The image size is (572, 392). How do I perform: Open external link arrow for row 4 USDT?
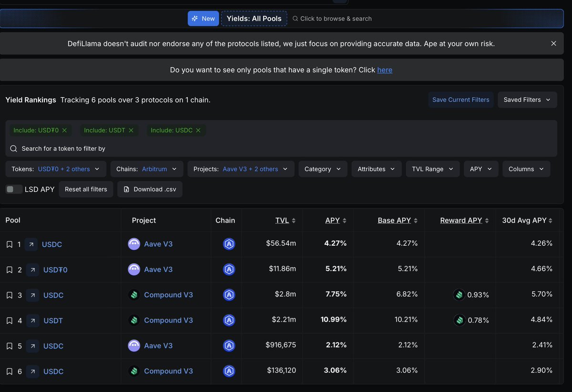32,321
